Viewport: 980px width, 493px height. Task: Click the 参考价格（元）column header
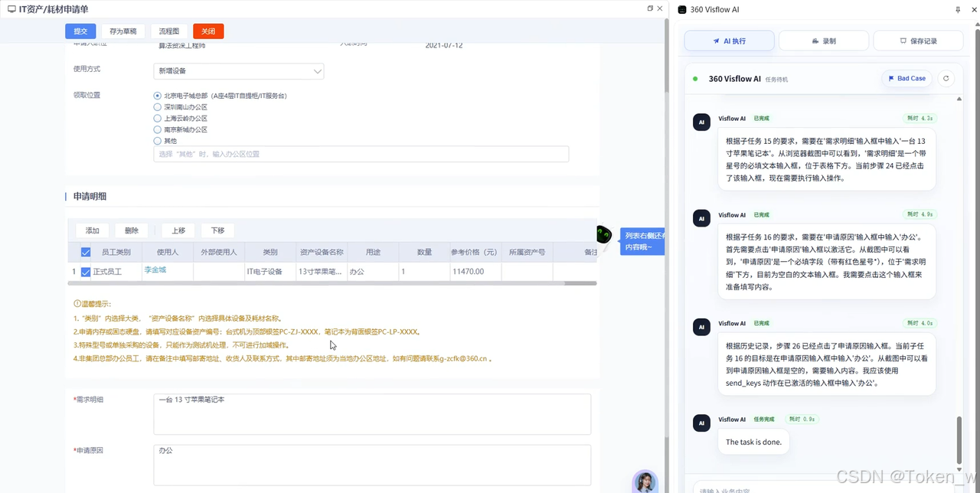point(475,252)
